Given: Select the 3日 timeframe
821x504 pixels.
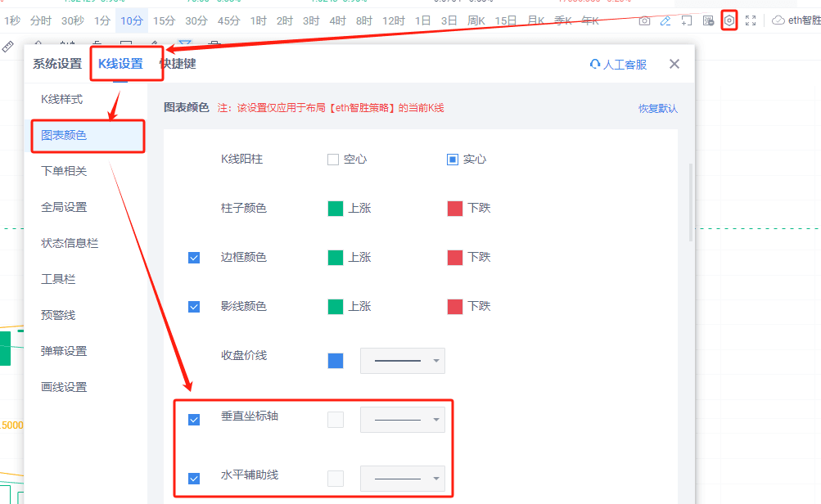Looking at the screenshot, I should (449, 21).
